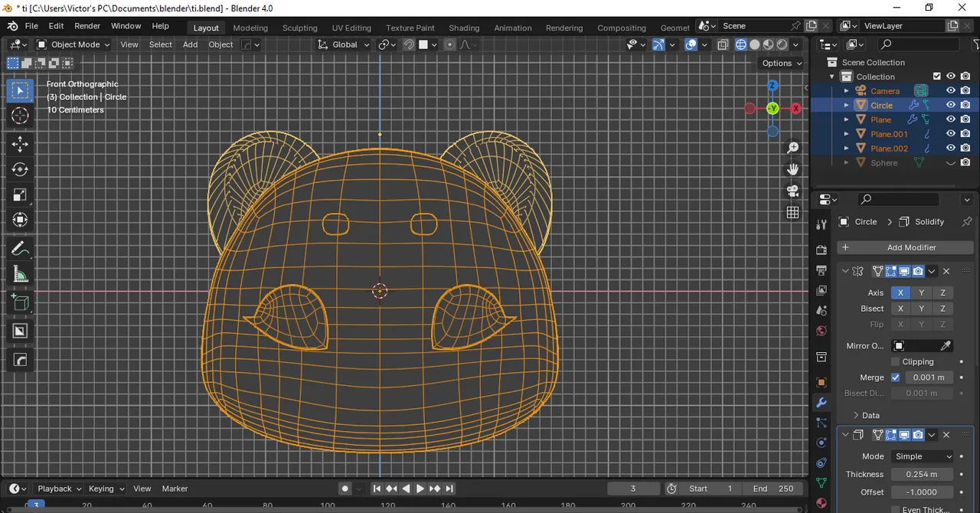
Task: Switch to material preview shading
Action: click(769, 44)
